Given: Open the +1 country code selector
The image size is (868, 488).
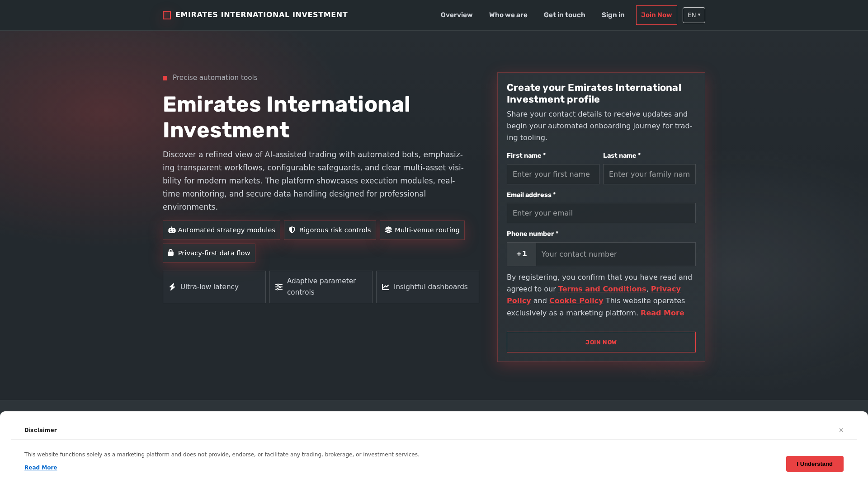Looking at the screenshot, I should [x=521, y=254].
